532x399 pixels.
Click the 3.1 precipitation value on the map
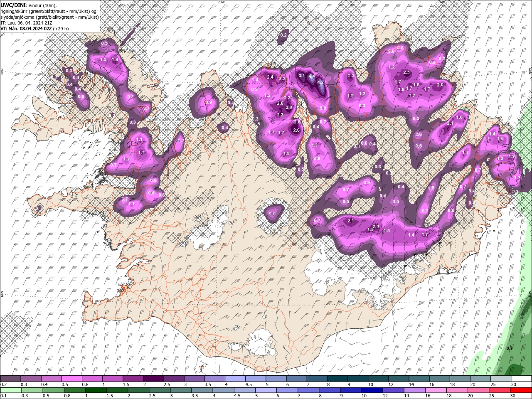[302, 76]
